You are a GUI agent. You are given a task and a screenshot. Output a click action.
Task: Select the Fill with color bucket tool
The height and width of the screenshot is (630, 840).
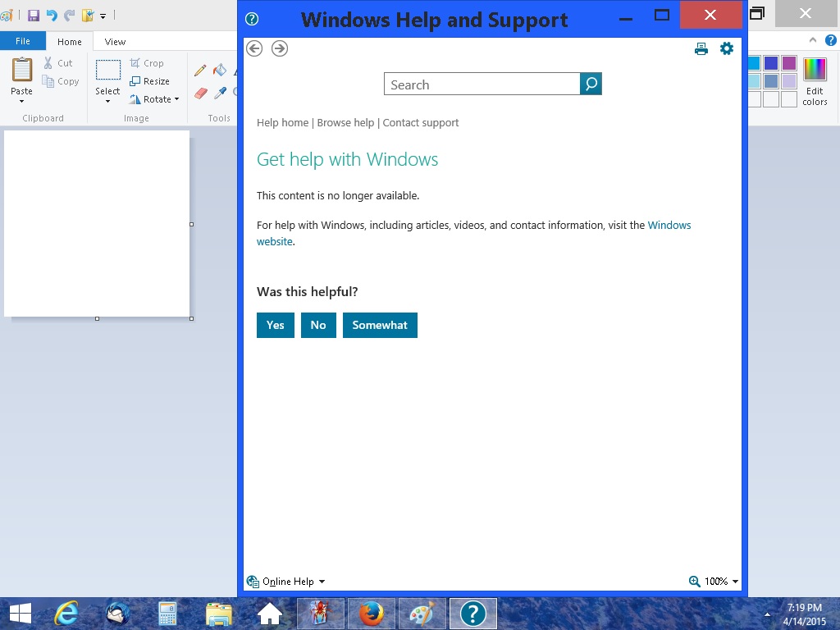pyautogui.click(x=220, y=71)
